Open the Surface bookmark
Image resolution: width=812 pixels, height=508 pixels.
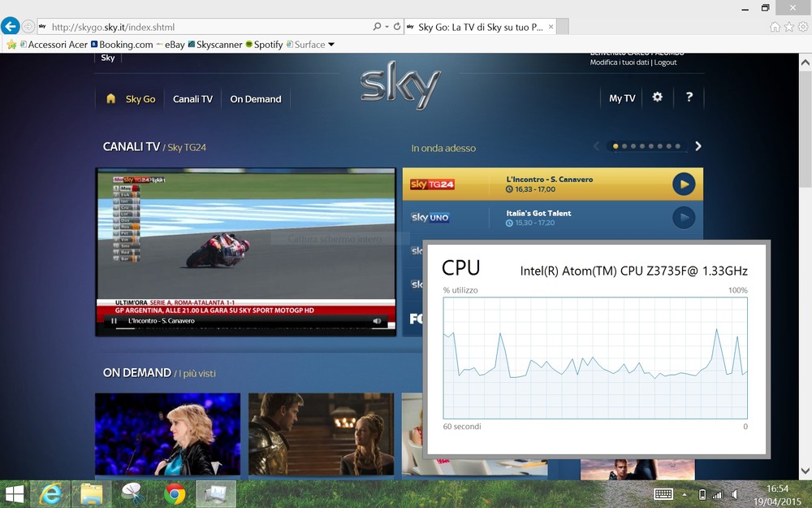tap(305, 45)
